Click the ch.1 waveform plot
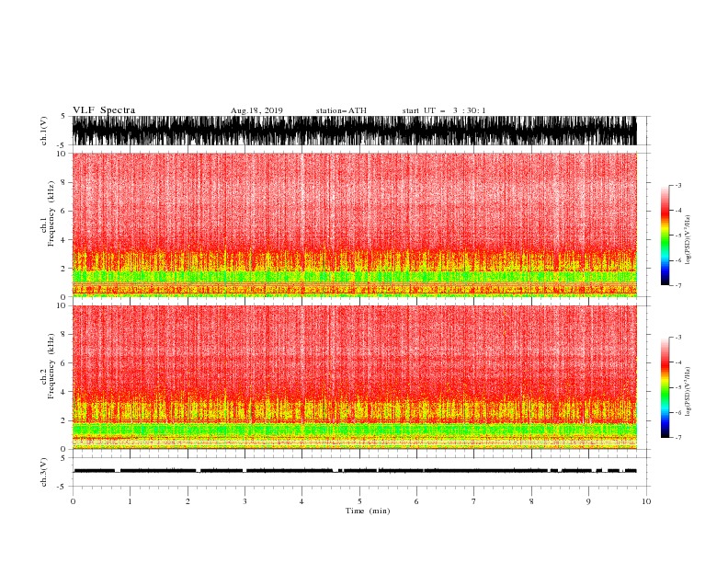 click(355, 131)
